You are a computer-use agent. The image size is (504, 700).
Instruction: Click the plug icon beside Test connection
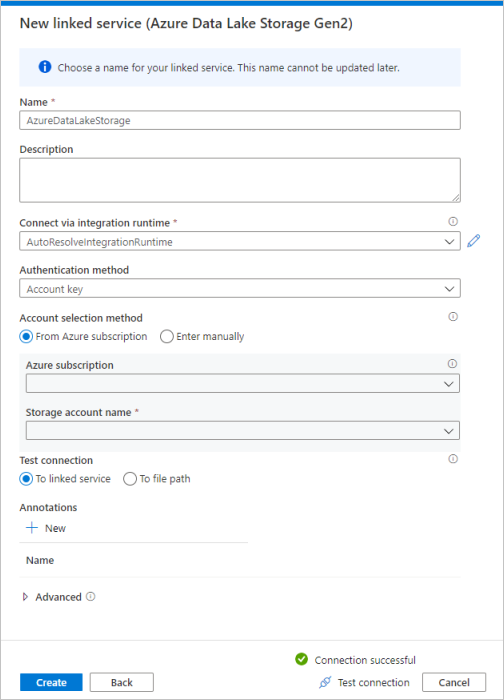pyautogui.click(x=325, y=682)
